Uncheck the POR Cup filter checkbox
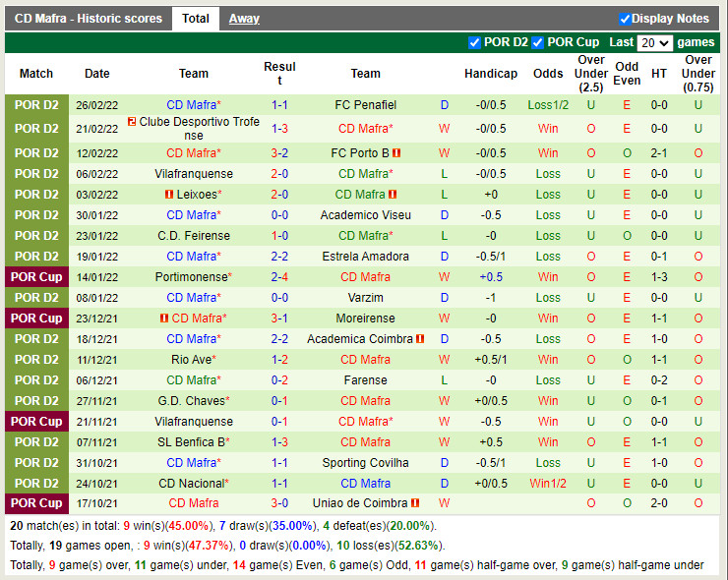The height and width of the screenshot is (580, 728). pos(538,42)
